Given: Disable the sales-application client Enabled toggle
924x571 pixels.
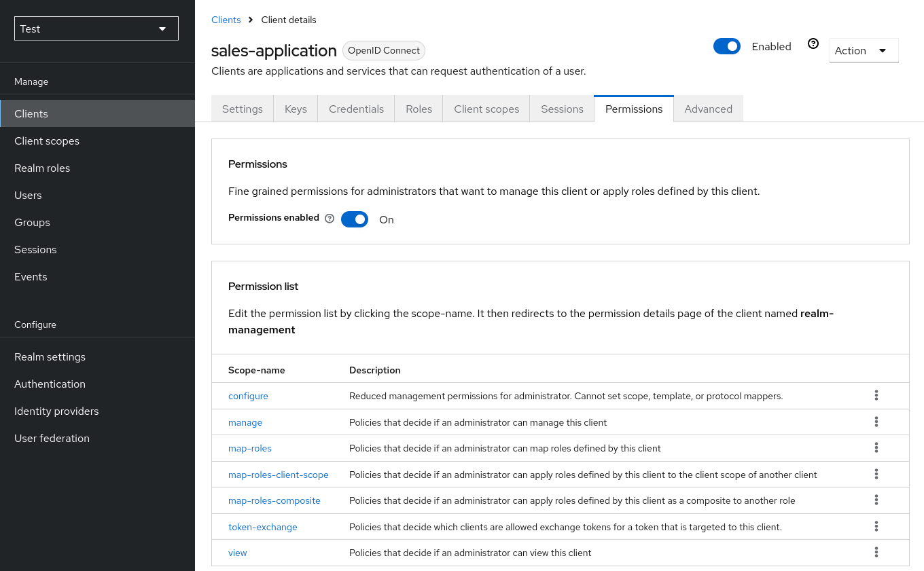Looking at the screenshot, I should (727, 46).
